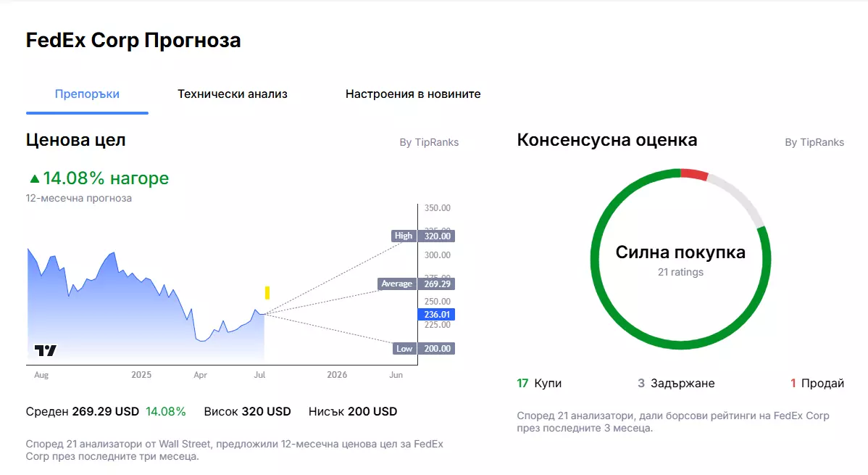Open Настроения в новините tab
868x475 pixels.
click(413, 94)
